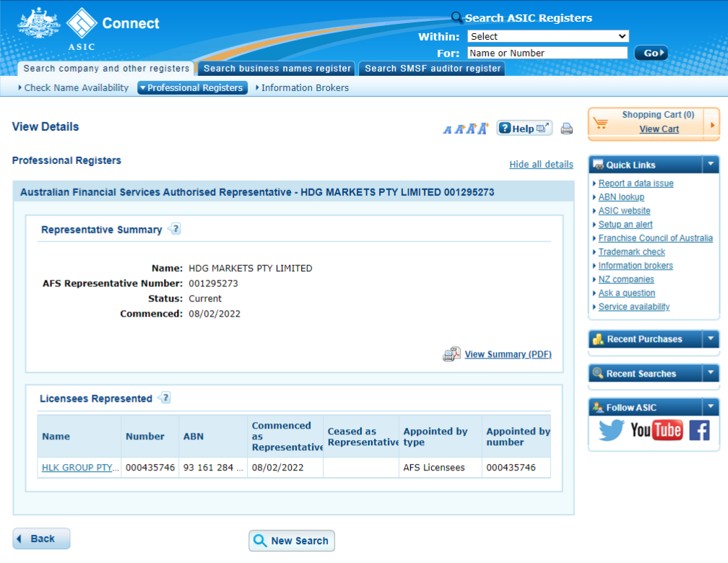Collapse the Quick Links panel
This screenshot has width=728, height=563.
coord(711,165)
